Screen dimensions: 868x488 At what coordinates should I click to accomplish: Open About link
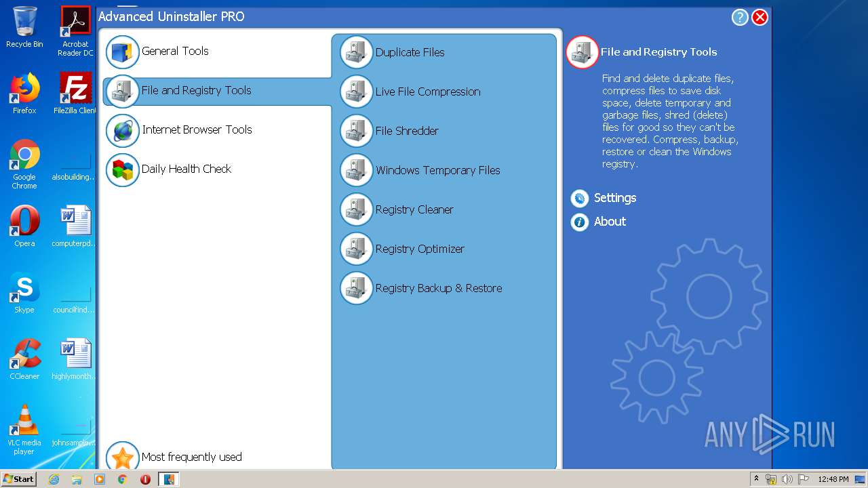coord(610,222)
